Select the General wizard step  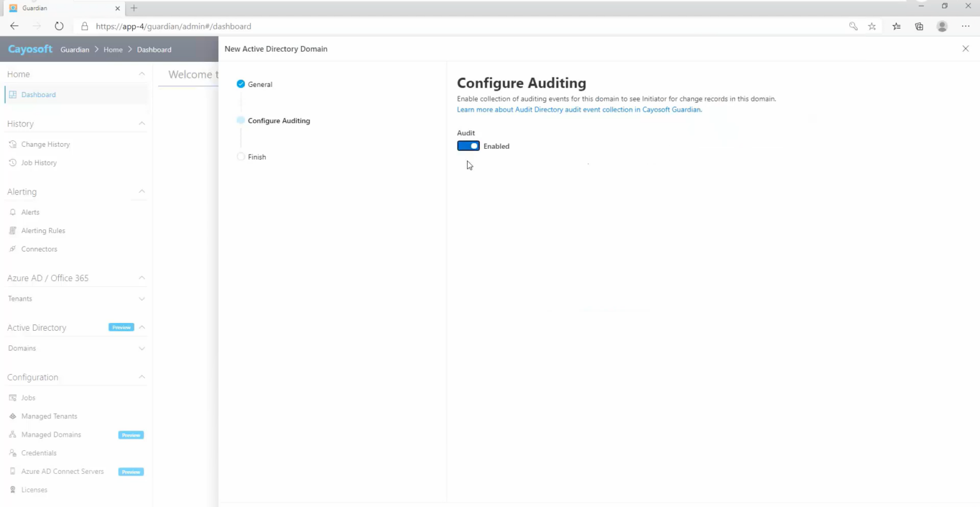point(260,84)
